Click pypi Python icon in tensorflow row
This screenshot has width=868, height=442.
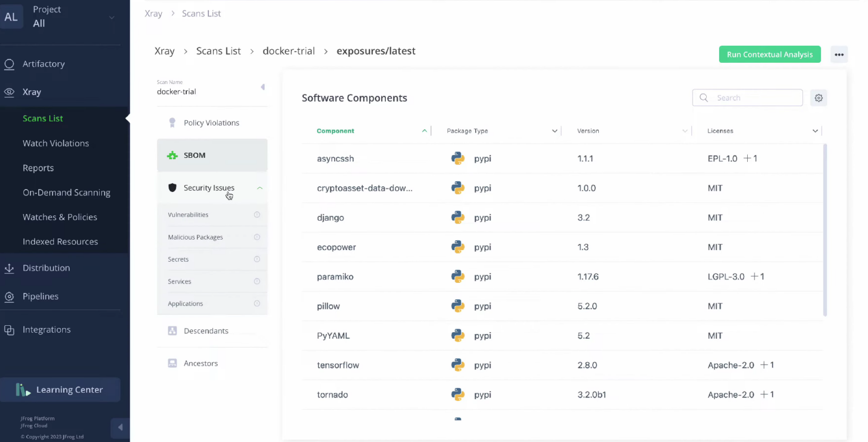tap(458, 365)
